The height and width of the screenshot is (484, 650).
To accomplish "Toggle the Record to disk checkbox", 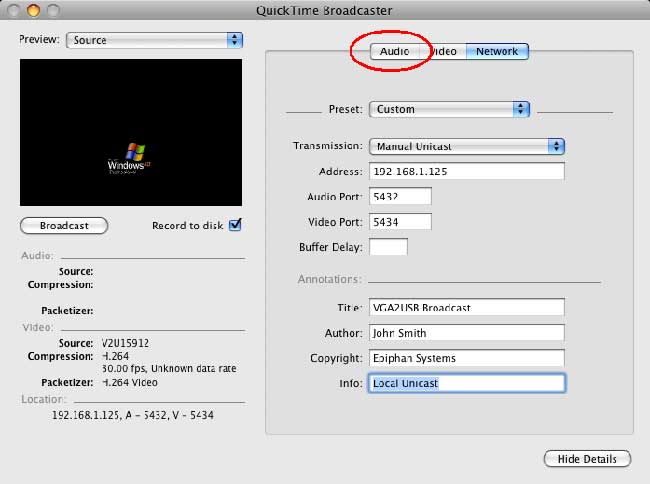I will coord(235,225).
